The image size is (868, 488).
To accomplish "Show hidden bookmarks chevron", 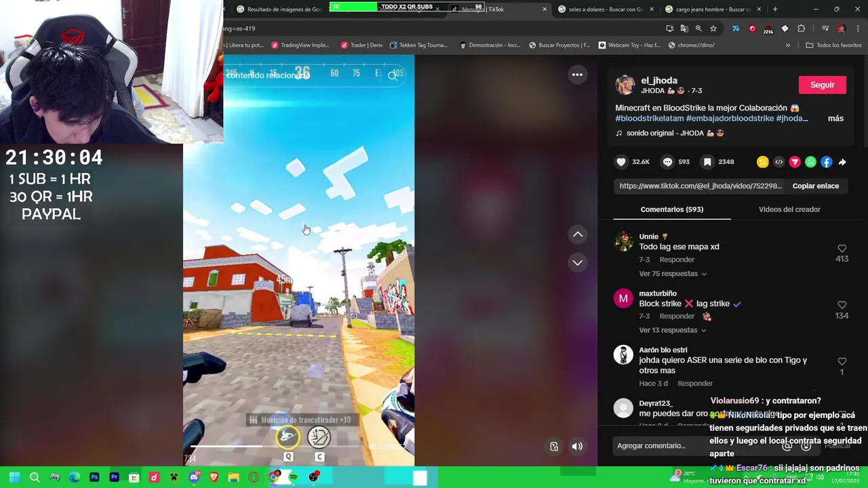I will (787, 45).
